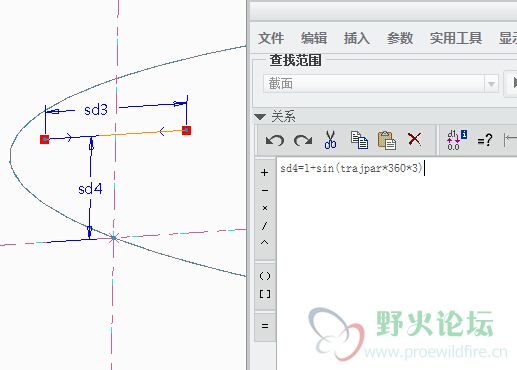Click the undo arrow icon
Screen dimensions: 517x370
point(275,140)
